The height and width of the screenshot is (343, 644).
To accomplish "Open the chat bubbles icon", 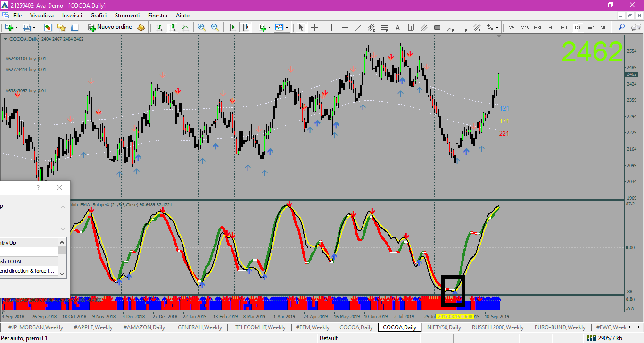I will [x=635, y=27].
